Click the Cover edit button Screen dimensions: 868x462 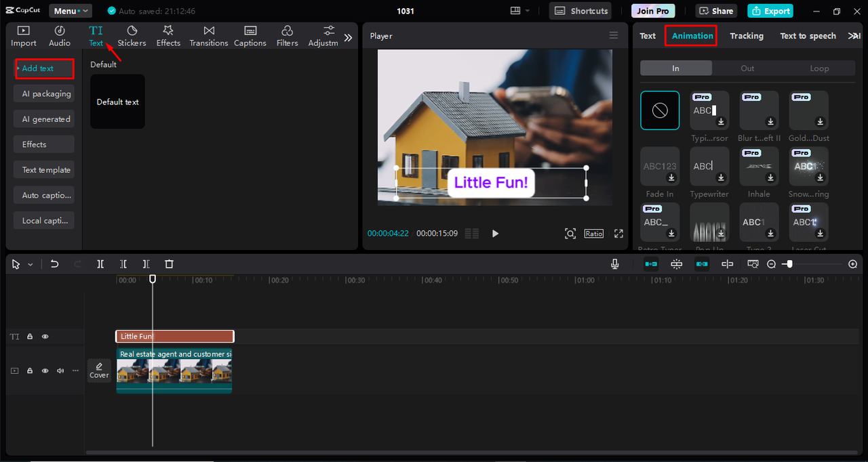pos(99,371)
